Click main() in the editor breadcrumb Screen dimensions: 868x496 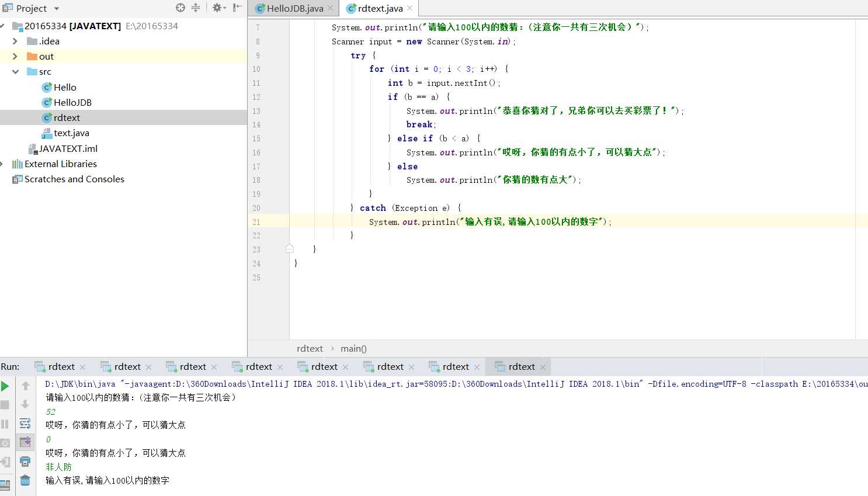point(353,348)
